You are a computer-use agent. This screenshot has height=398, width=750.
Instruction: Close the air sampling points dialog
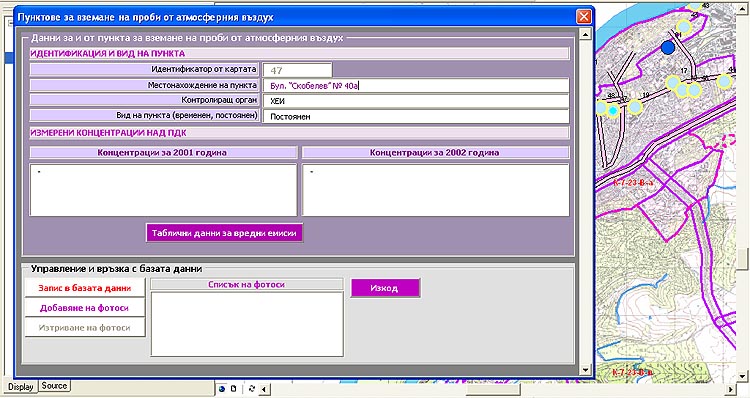click(x=584, y=17)
